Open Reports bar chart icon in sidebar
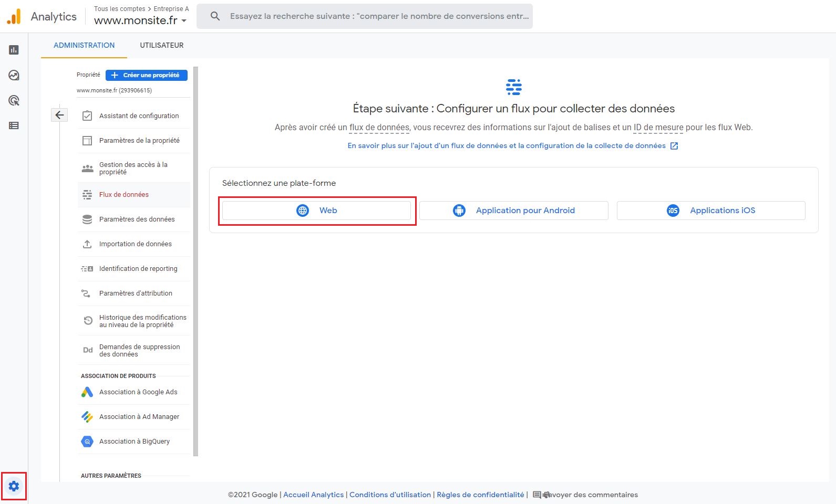Viewport: 836px width, 504px height. tap(14, 50)
